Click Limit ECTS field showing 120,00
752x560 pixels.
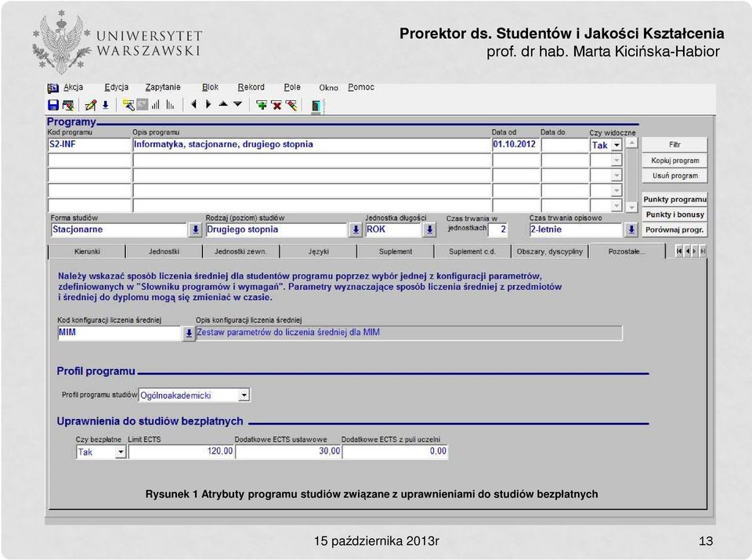click(181, 452)
